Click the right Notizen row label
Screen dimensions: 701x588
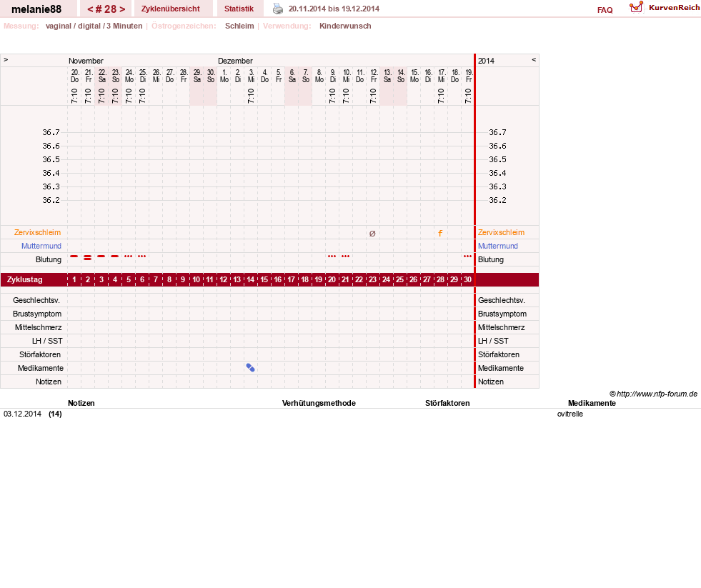(x=491, y=382)
